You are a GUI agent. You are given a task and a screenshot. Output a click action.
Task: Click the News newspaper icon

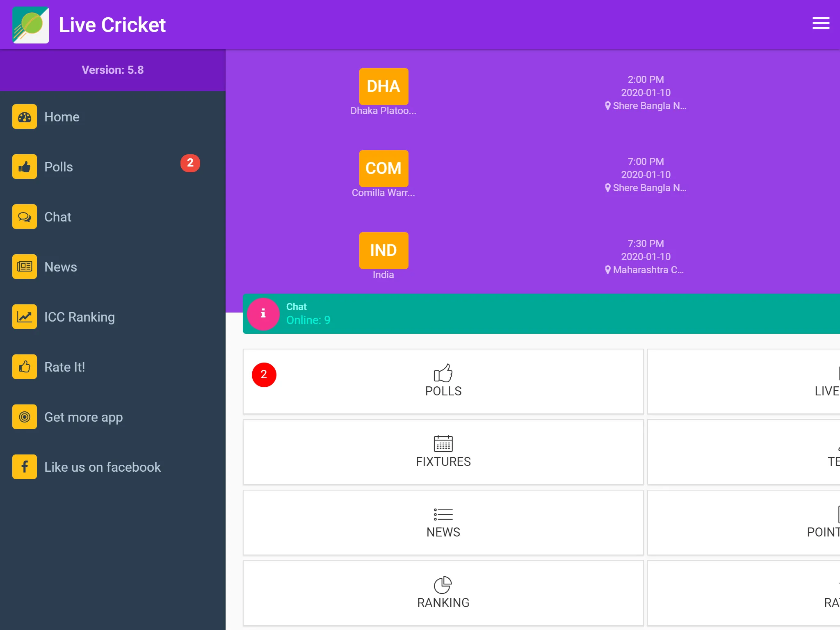25,266
